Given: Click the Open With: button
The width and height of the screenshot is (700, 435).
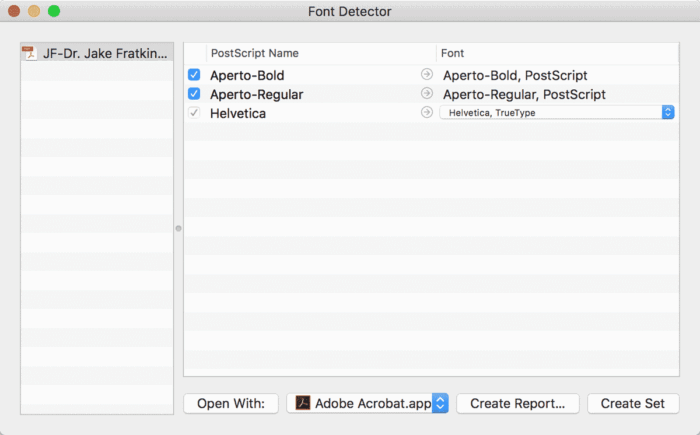Looking at the screenshot, I should [231, 403].
